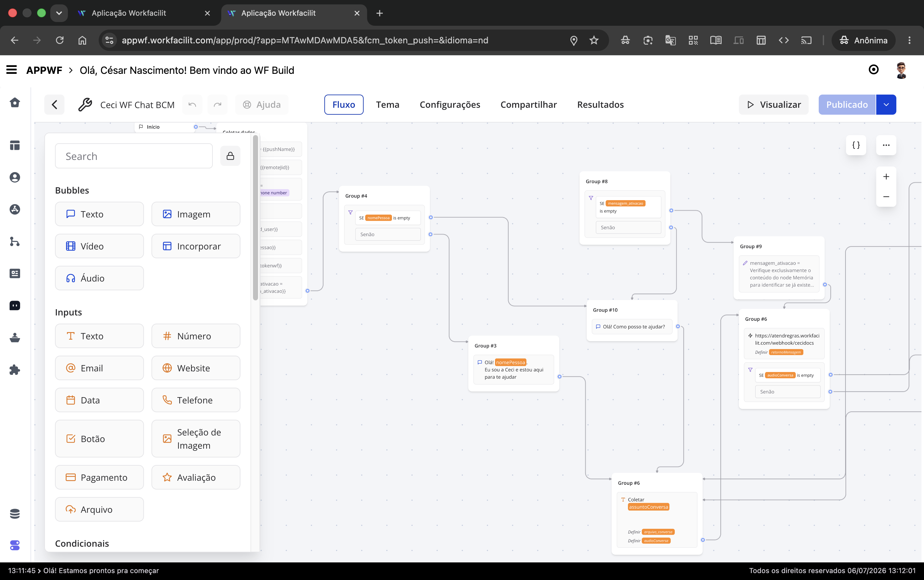Select the Incorporar bubble block
Screen dimensions: 924x580
tap(196, 246)
